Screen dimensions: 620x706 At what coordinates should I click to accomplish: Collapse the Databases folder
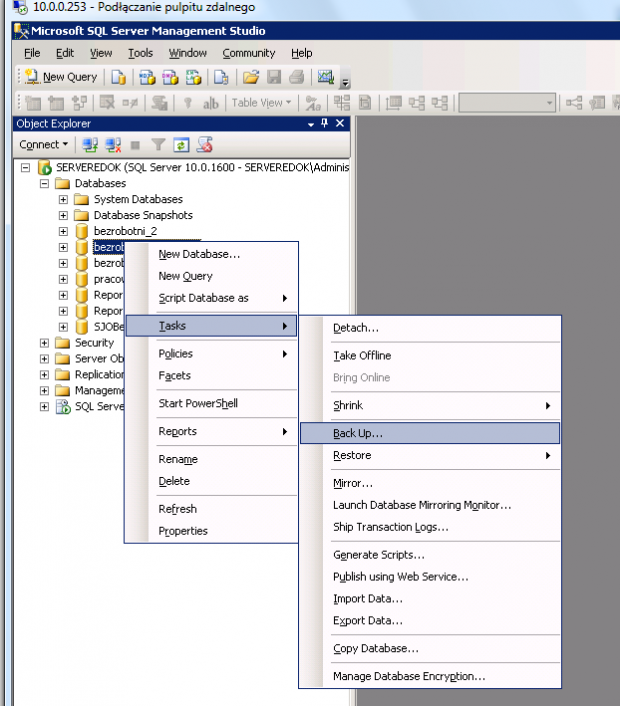point(44,184)
